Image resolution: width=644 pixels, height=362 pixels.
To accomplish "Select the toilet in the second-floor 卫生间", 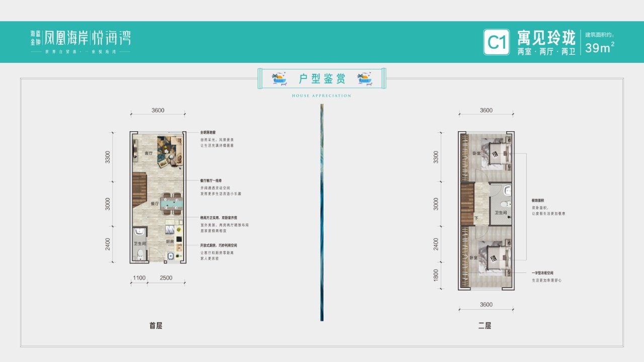I will click(507, 204).
